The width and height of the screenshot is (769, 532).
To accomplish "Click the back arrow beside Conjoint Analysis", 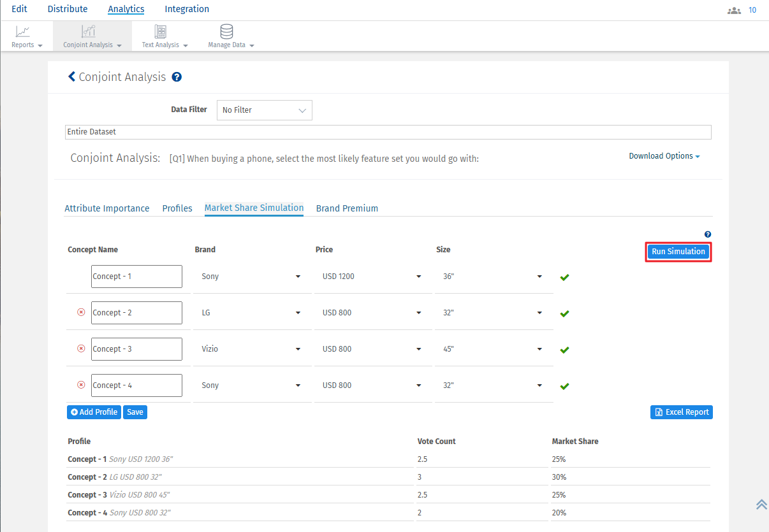I will point(71,77).
